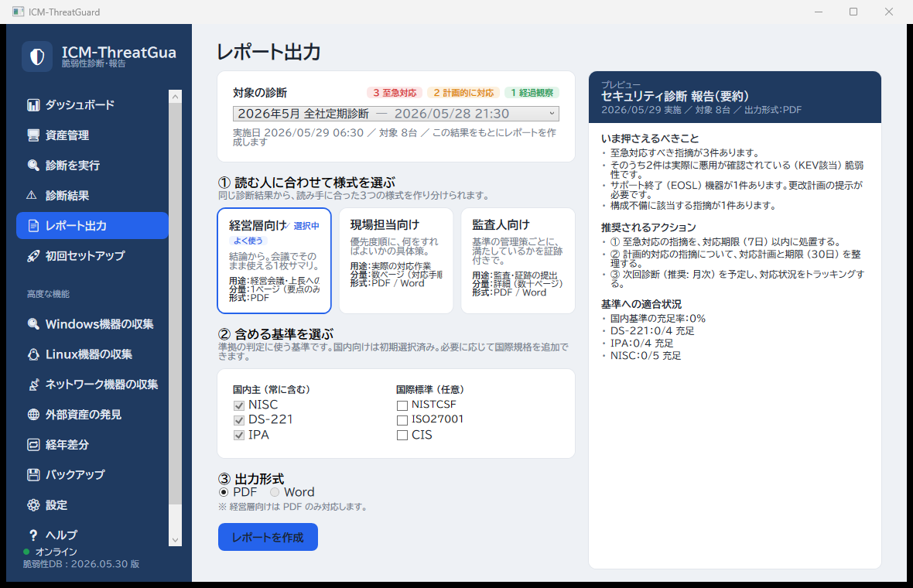This screenshot has width=913, height=588.
Task: Open the 対象の診断 dropdown list
Action: point(396,114)
